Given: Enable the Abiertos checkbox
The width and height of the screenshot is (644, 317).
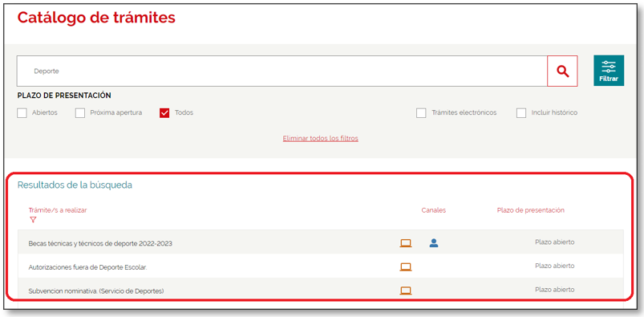Looking at the screenshot, I should point(22,113).
